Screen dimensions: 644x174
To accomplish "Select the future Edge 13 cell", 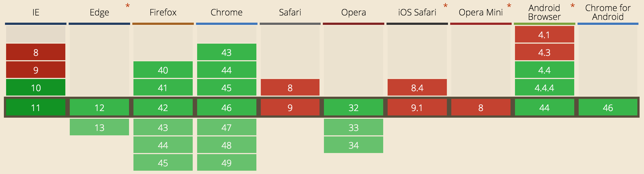I will pos(99,127).
